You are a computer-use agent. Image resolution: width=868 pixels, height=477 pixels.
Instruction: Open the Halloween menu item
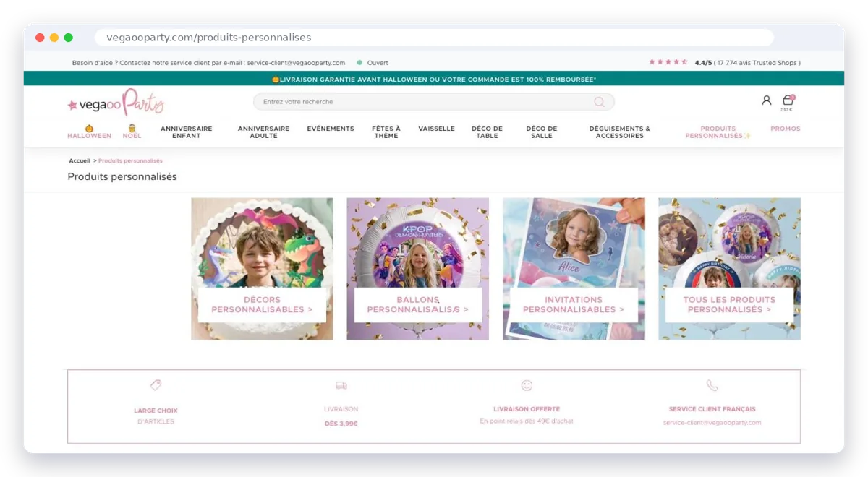point(90,132)
